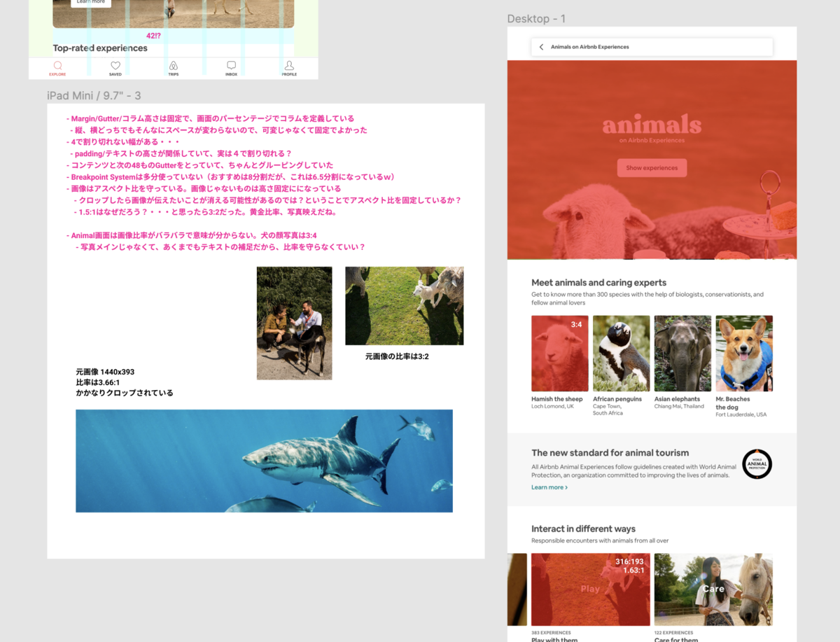Viewport: 840px width, 642px height.
Task: Open the Asian elephants card image
Action: click(x=682, y=354)
